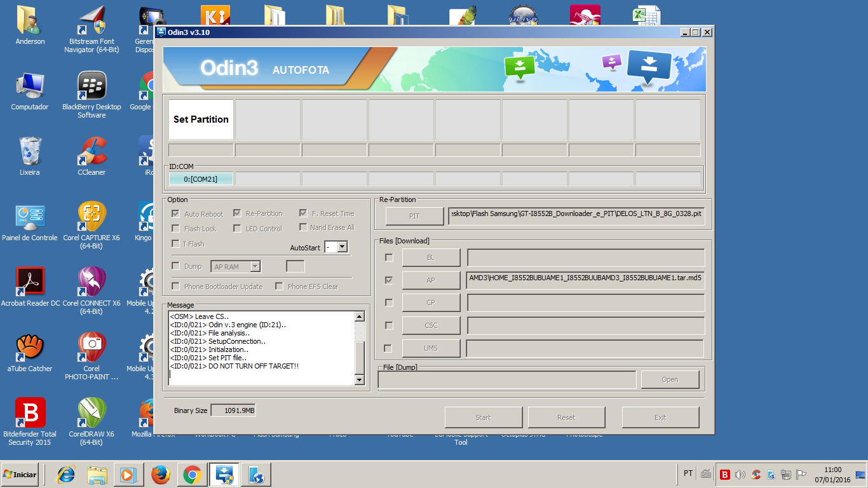The width and height of the screenshot is (868, 488).
Task: Click message log scroll up arrow
Action: 359,316
